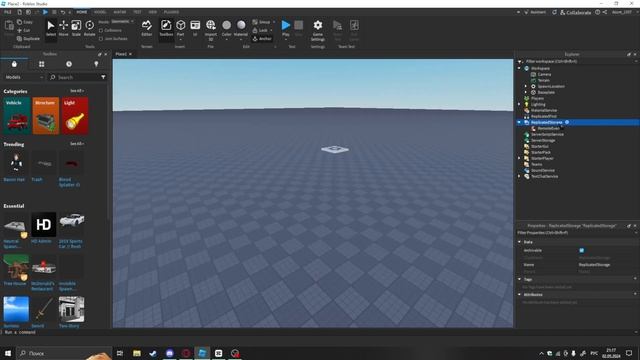Click the Group button in Edit section
Viewport: 640px width, 360px height.
point(261,22)
